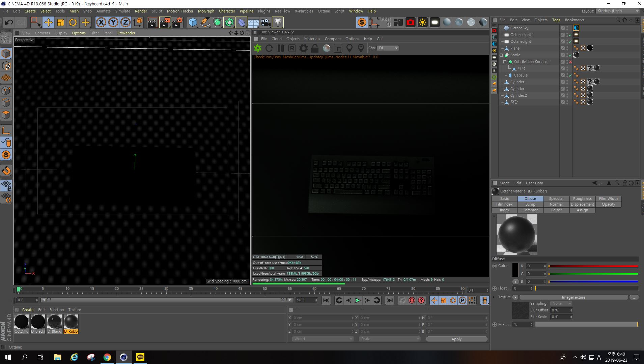Screen dimensions: 644x364
Task: Collapse the Subdivision Surface.1 tree
Action: tap(505, 62)
